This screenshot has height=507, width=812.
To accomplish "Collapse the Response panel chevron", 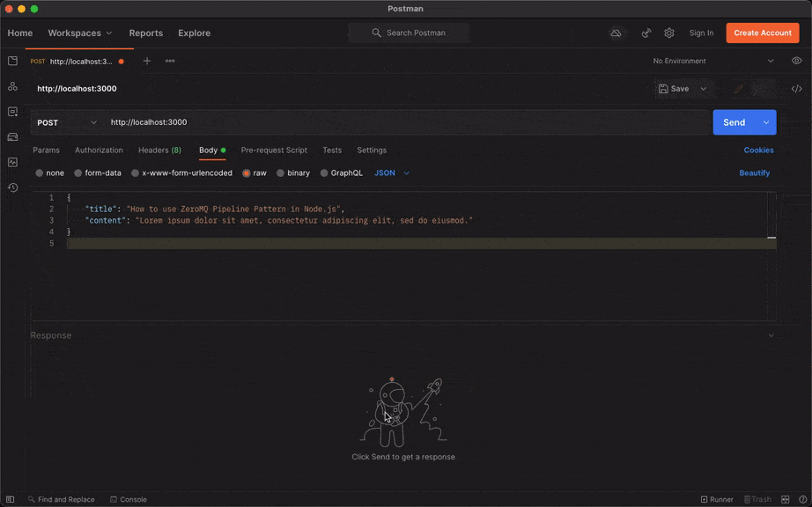I will click(x=771, y=335).
